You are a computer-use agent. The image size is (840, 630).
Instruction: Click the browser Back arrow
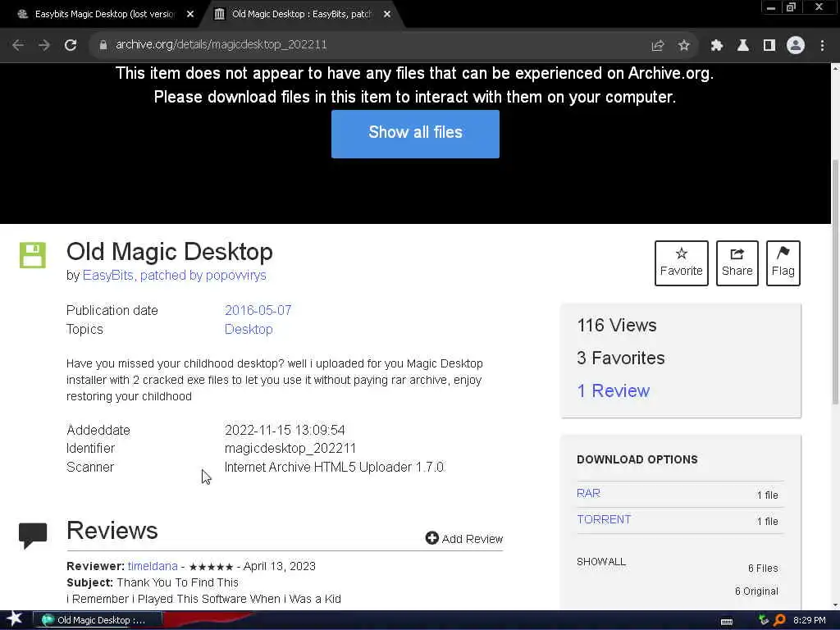[x=18, y=45]
